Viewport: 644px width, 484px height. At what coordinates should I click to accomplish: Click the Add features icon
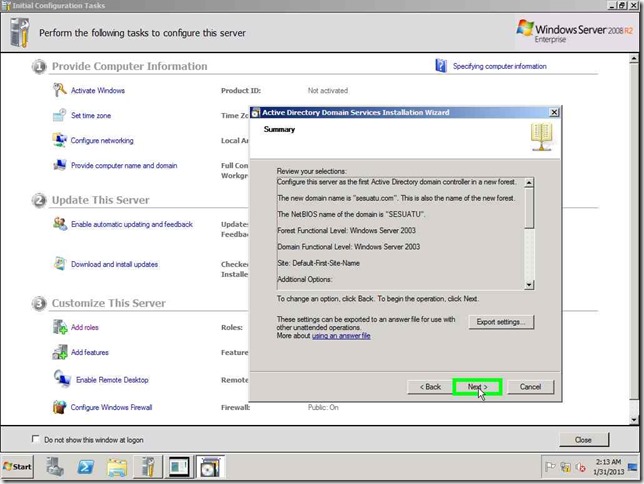60,352
